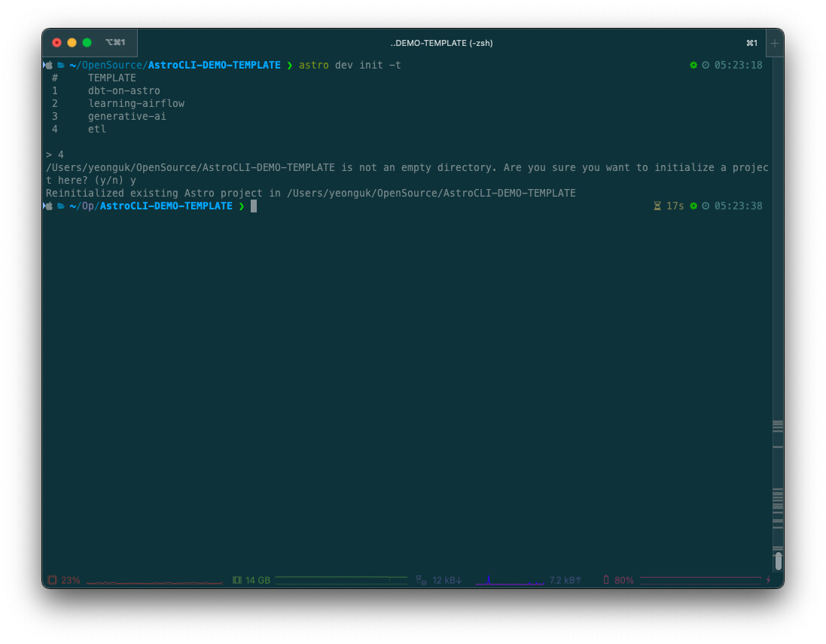This screenshot has height=644, width=826.
Task: Click the window title DEMO-TEMPLATE (-zsh)
Action: [441, 43]
